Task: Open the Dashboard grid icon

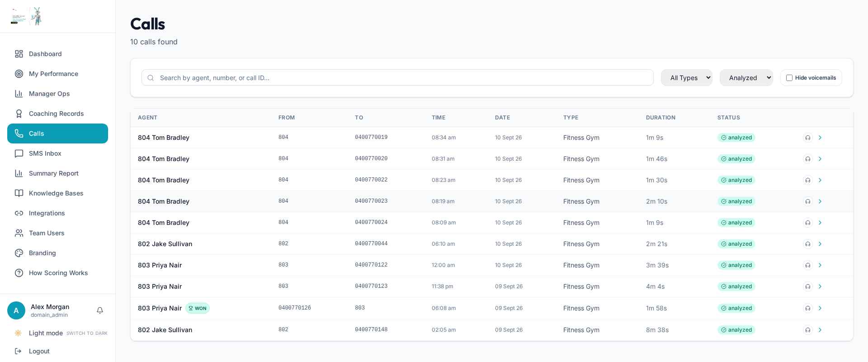Action: [x=19, y=54]
